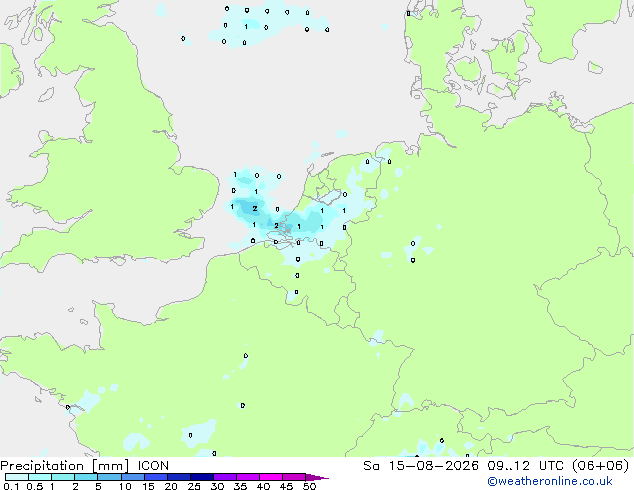The height and width of the screenshot is (490, 634).
Task: Click the legend value label '15'
Action: (x=148, y=486)
